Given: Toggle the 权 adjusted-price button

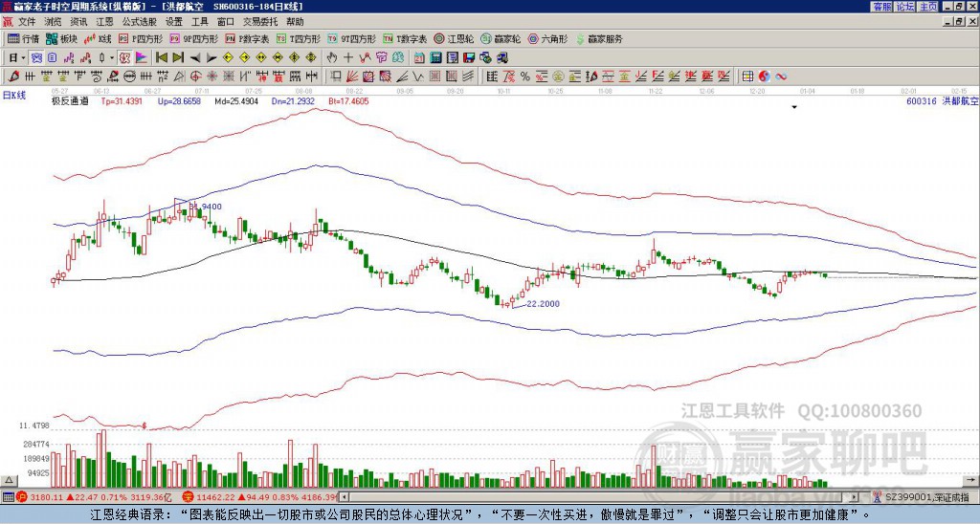Looking at the screenshot, I should [x=124, y=57].
